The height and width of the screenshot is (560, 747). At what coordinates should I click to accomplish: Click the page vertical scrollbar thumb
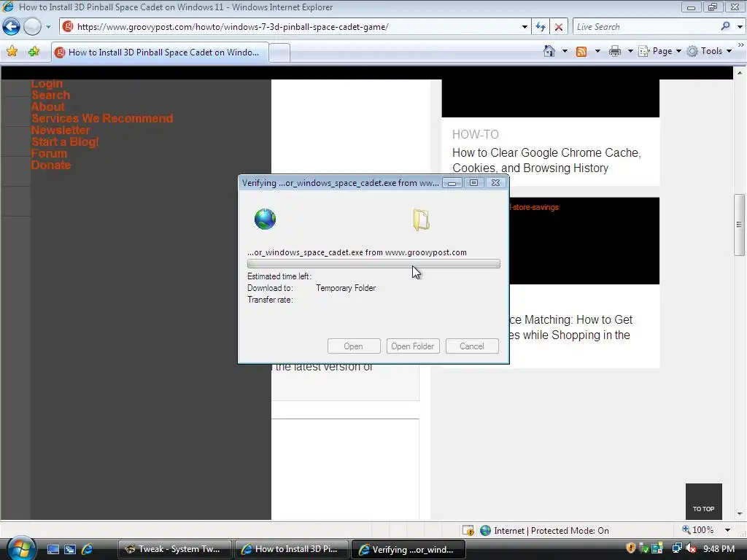740,225
